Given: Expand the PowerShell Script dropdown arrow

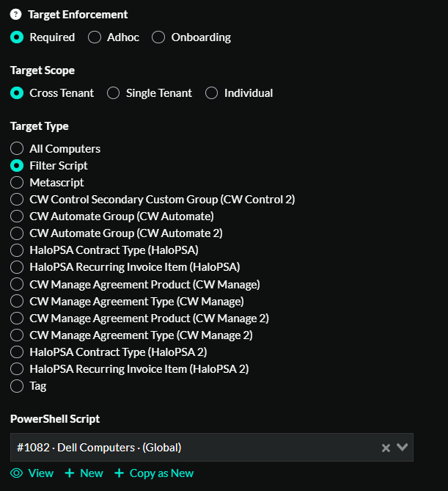Looking at the screenshot, I should click(x=402, y=448).
